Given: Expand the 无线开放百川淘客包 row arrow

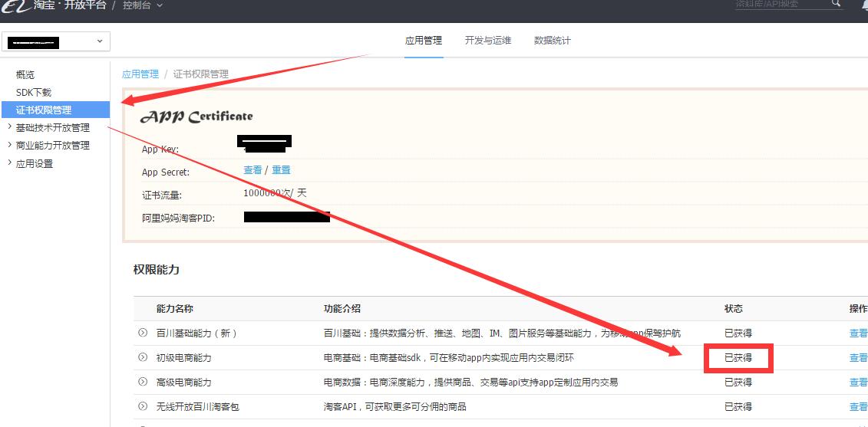Looking at the screenshot, I should point(143,406).
